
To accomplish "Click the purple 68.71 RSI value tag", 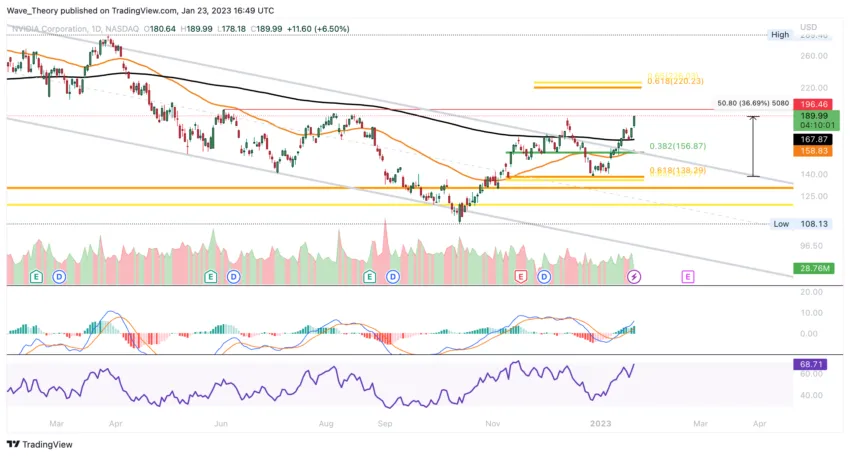I will [x=810, y=364].
